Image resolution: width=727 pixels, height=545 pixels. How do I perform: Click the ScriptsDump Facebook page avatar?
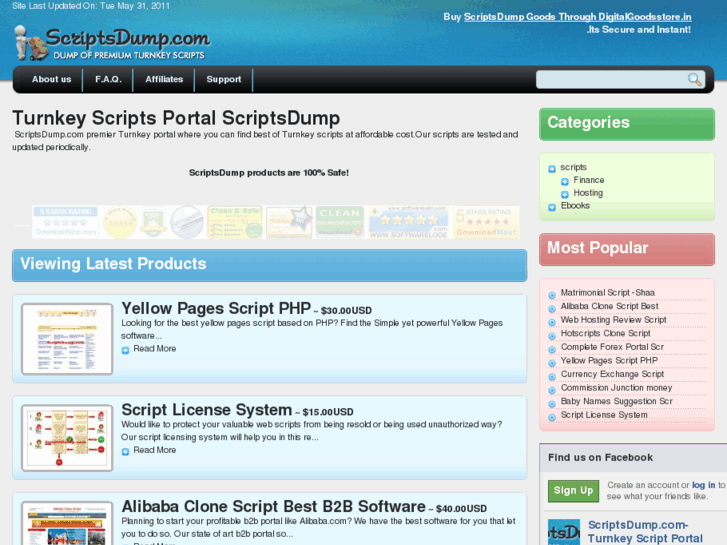[564, 532]
